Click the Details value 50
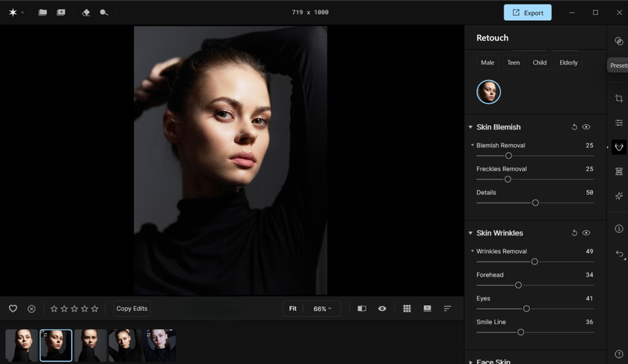This screenshot has height=364, width=628. click(590, 192)
